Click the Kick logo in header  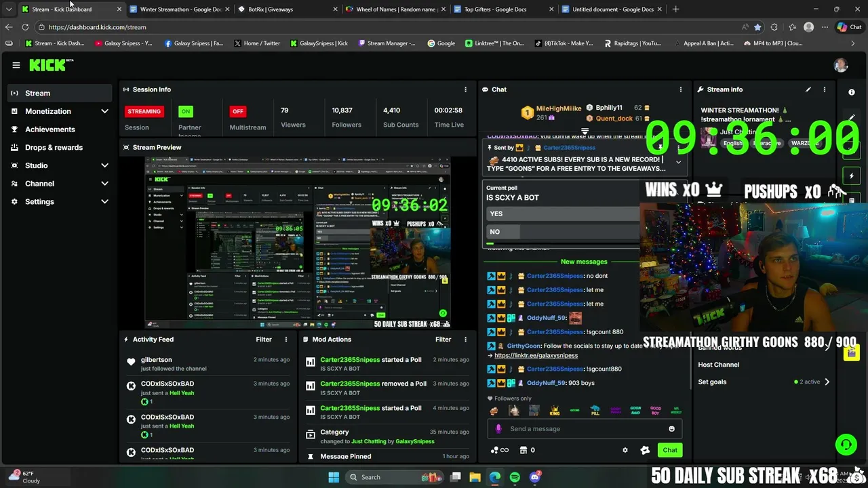(51, 65)
